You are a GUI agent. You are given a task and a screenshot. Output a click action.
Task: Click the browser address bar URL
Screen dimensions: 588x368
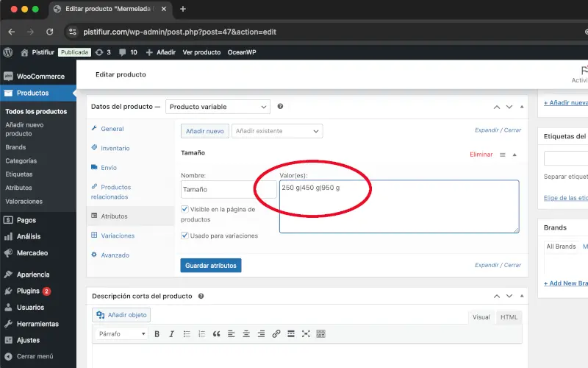point(179,32)
